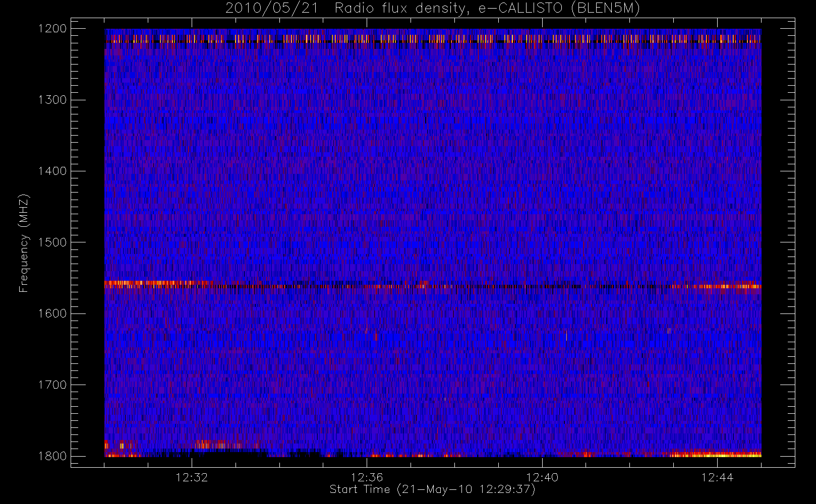Click the 'Frequency (MHz)' axis label

pyautogui.click(x=24, y=243)
